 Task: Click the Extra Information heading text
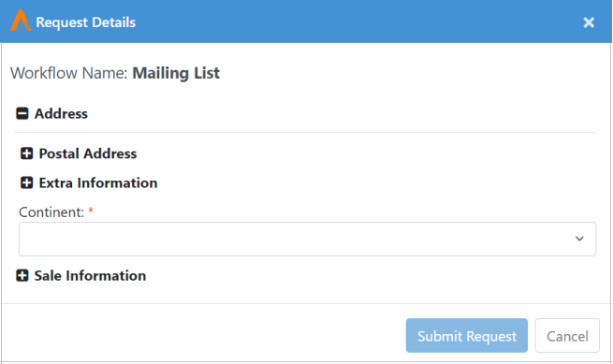(98, 182)
